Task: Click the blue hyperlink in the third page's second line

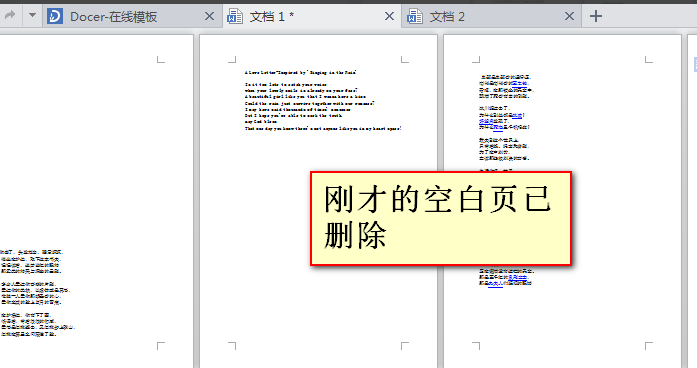Action: click(x=519, y=83)
